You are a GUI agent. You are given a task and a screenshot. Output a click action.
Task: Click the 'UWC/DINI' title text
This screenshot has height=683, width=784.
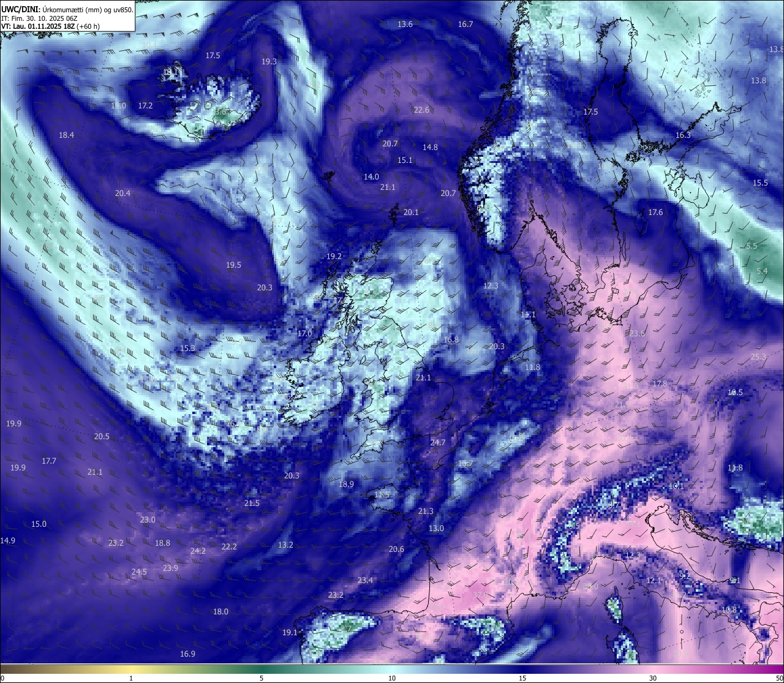[21, 10]
